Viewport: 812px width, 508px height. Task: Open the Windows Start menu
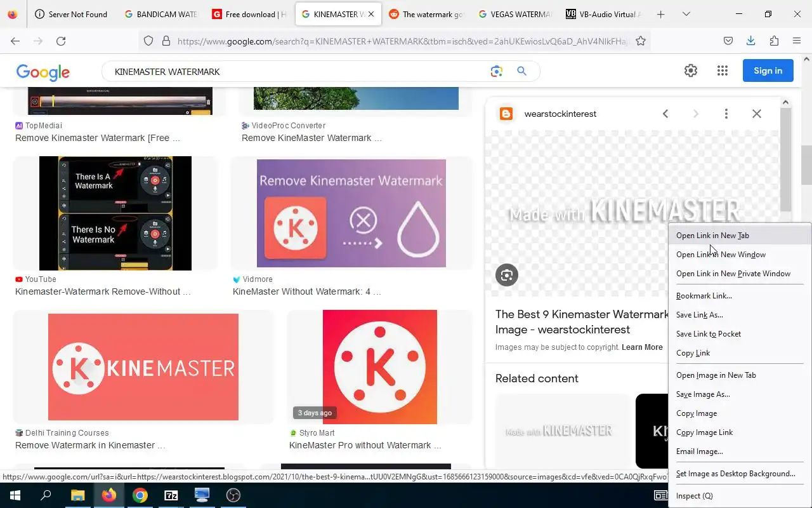[x=15, y=495]
